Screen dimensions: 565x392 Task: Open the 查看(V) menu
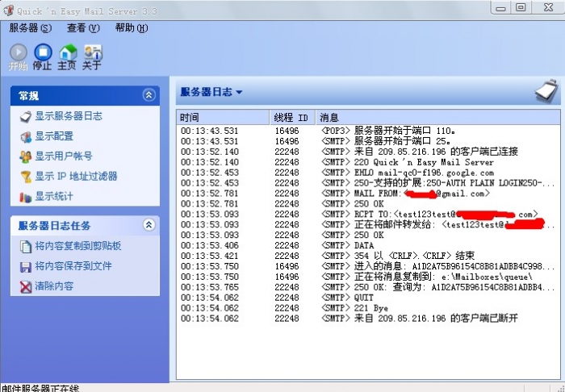pos(83,28)
